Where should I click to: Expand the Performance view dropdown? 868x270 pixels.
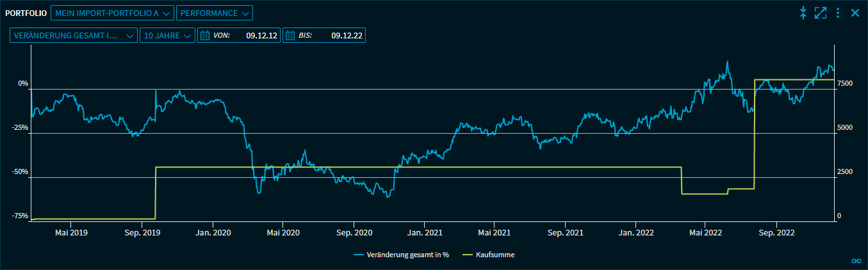click(x=214, y=13)
